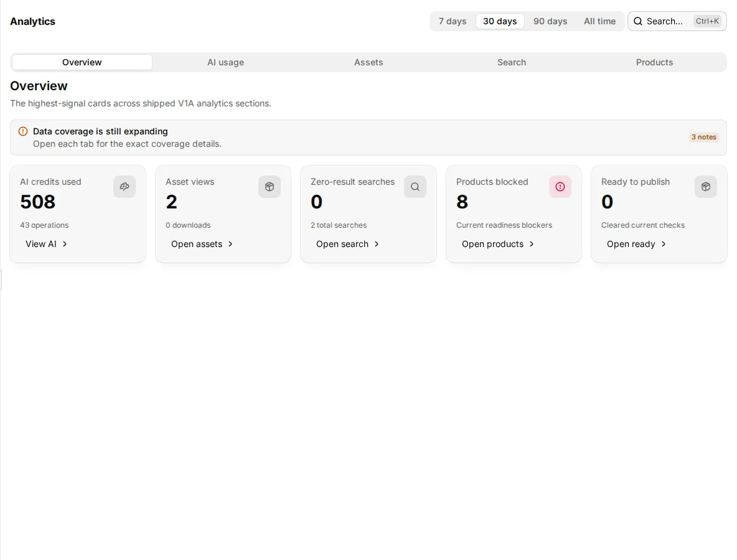The width and height of the screenshot is (737, 560).
Task: Click the chevron next to Open ready
Action: click(x=664, y=244)
